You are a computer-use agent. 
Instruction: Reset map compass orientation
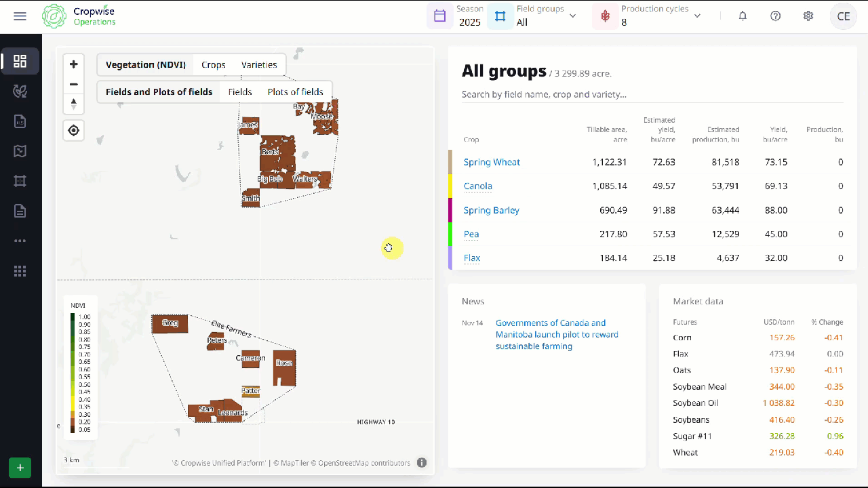coord(74,104)
